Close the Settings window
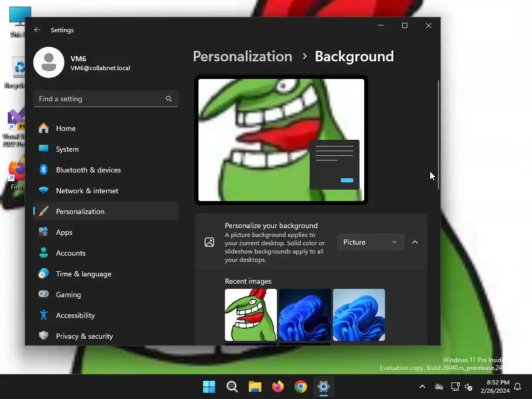 [x=429, y=25]
